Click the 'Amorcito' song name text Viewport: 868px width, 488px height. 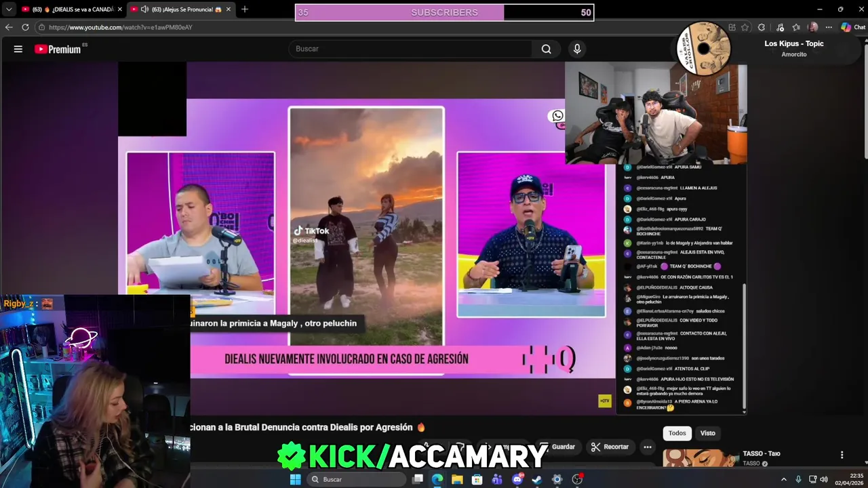click(794, 54)
